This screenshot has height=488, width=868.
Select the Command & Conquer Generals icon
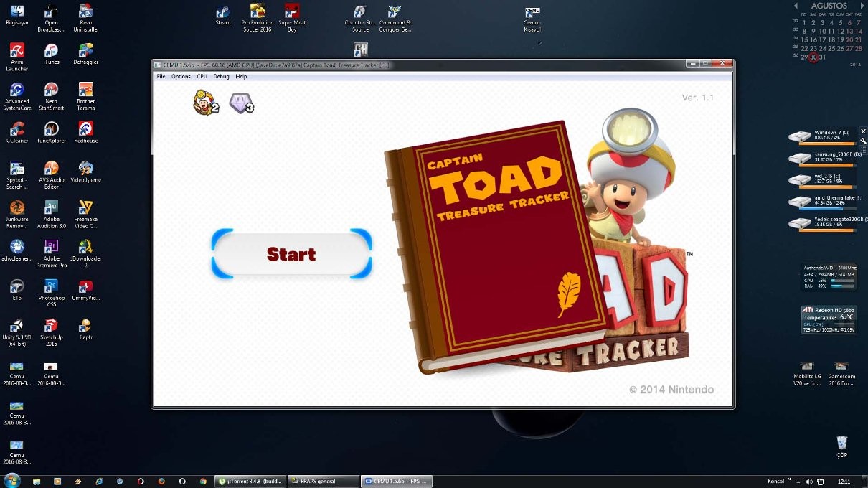click(395, 19)
